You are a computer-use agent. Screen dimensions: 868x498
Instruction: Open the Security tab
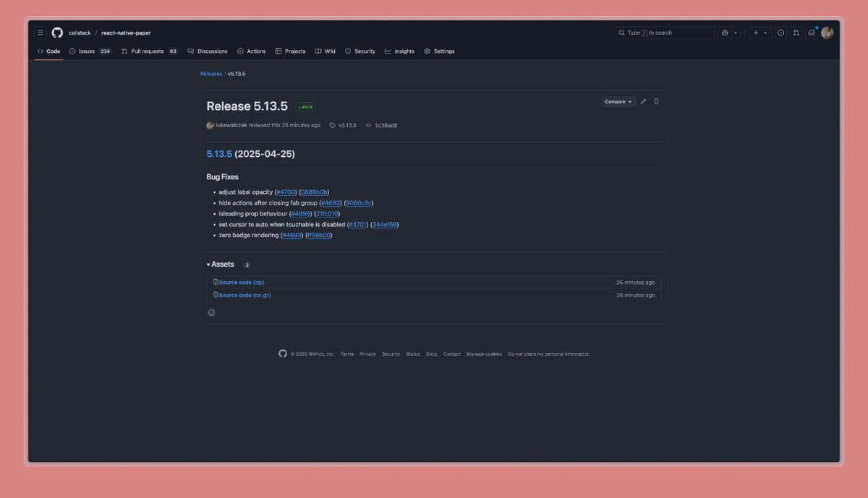click(x=360, y=51)
